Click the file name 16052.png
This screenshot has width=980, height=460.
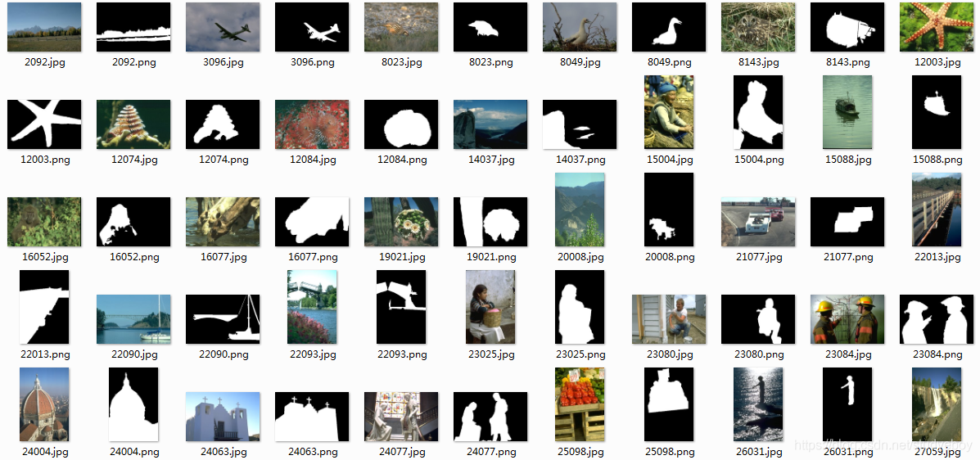pos(133,257)
